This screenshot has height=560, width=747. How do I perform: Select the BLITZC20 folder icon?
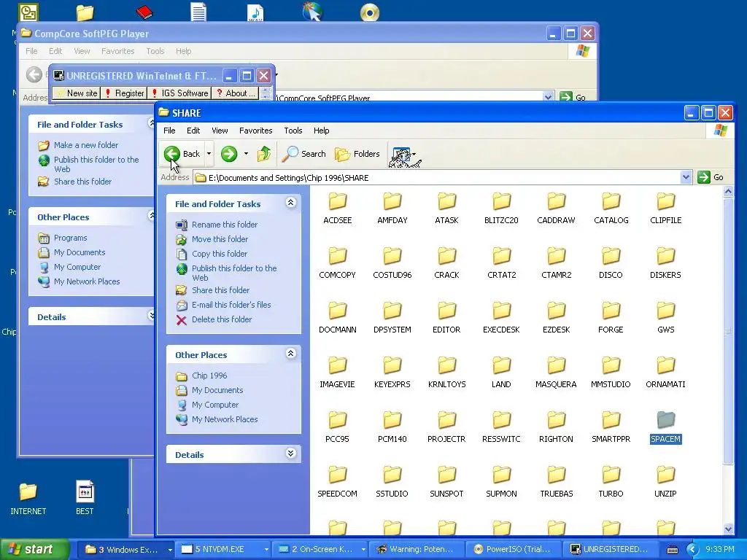tap(501, 201)
